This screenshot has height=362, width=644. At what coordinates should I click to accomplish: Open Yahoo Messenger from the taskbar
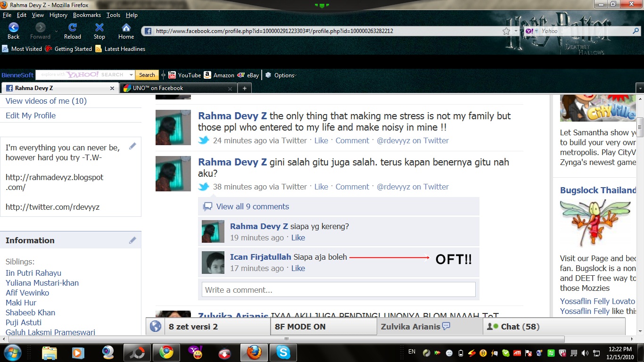click(x=195, y=352)
